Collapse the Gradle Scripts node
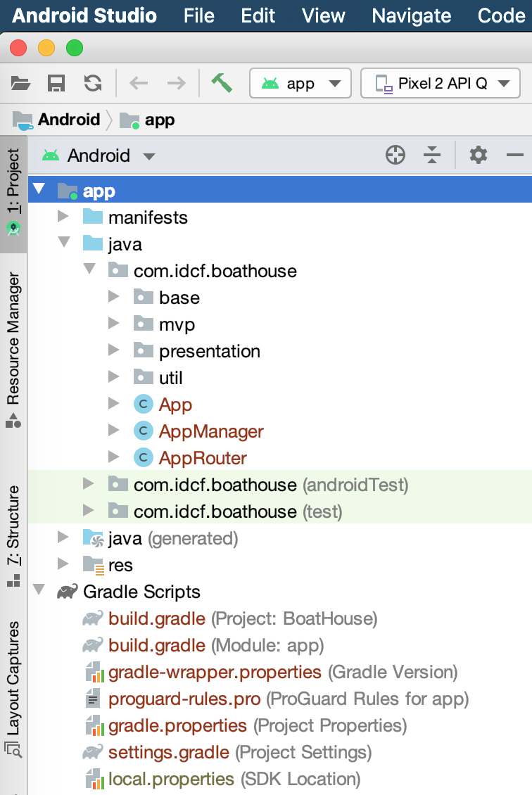 (x=39, y=592)
